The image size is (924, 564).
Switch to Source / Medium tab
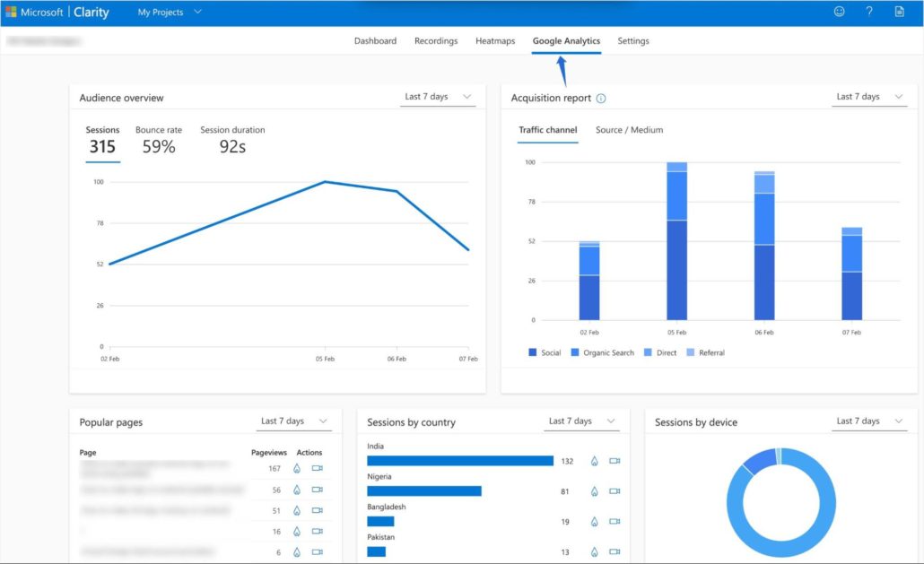(630, 130)
